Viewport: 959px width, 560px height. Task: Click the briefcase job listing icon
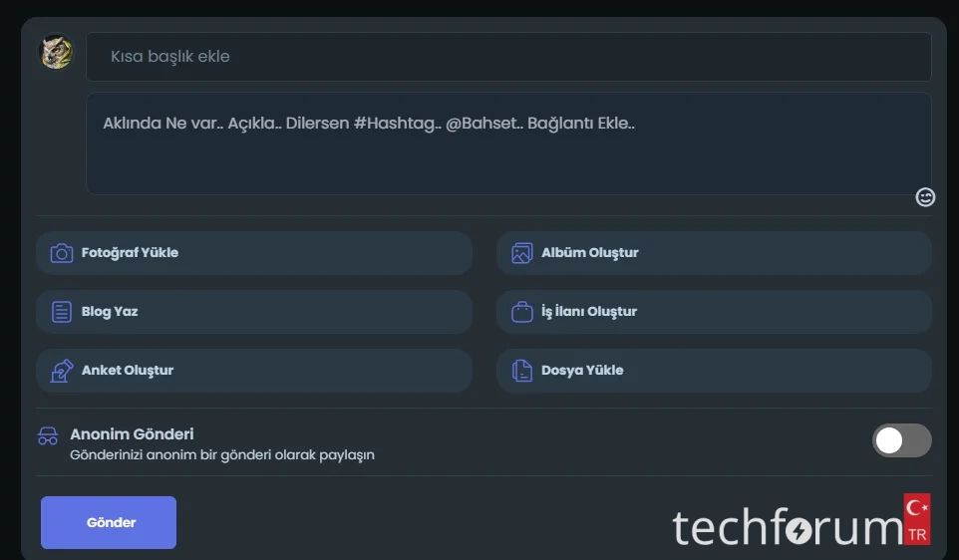[522, 312]
